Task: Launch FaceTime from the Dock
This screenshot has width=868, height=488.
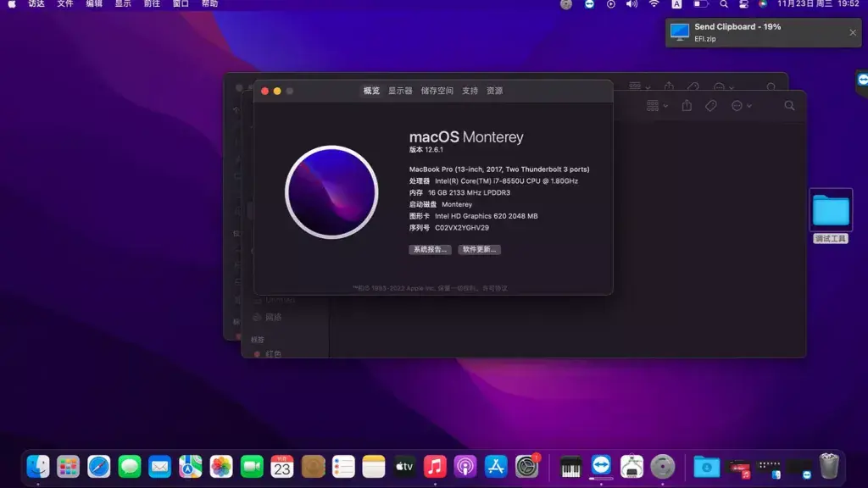Action: click(x=251, y=467)
